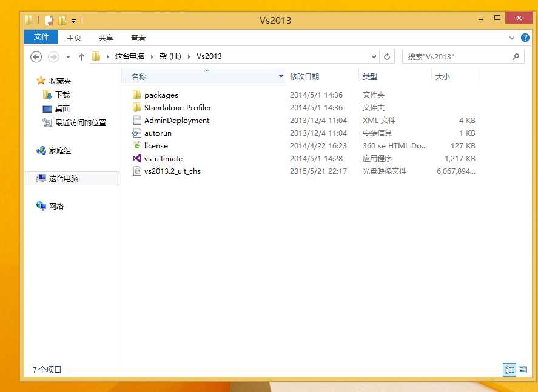Open the customize quick access toolbar dropdown

point(73,21)
